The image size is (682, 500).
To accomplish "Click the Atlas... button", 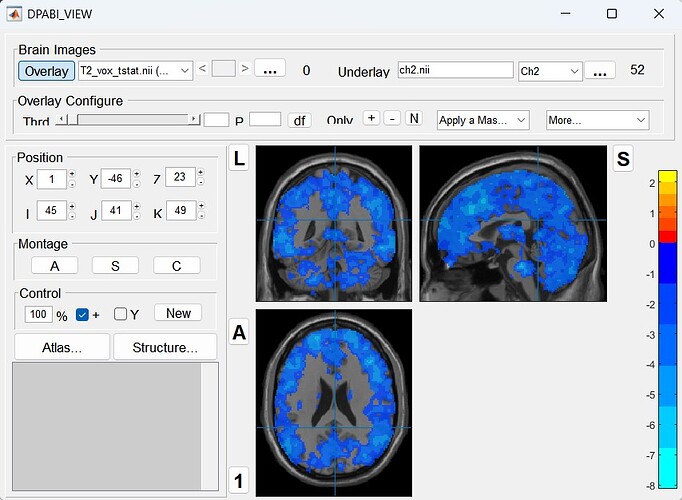I will click(x=62, y=347).
